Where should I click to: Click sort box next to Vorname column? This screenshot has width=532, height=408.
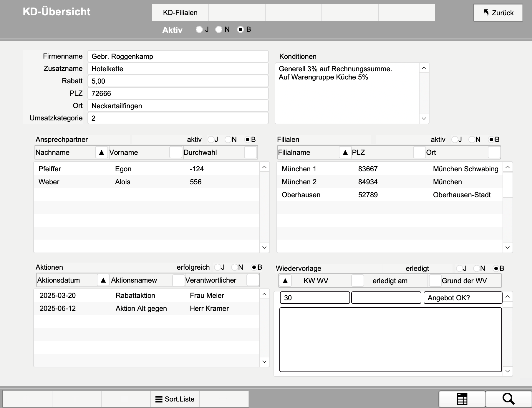coord(175,152)
